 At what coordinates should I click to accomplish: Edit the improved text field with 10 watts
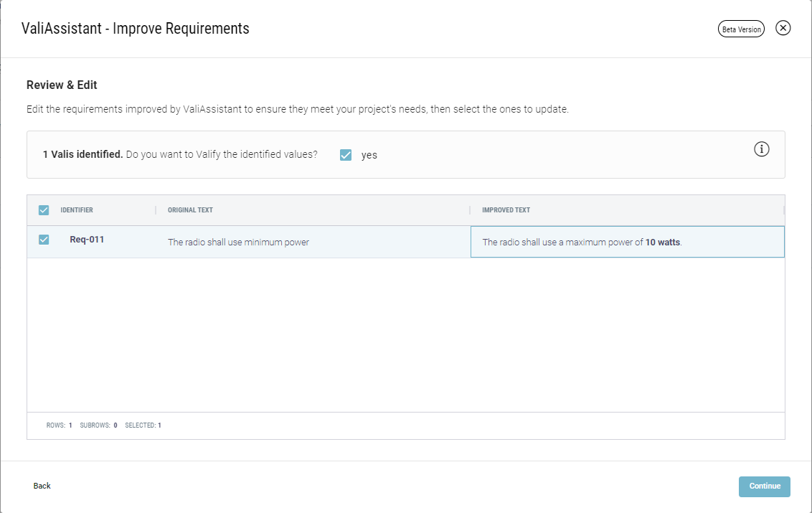627,242
